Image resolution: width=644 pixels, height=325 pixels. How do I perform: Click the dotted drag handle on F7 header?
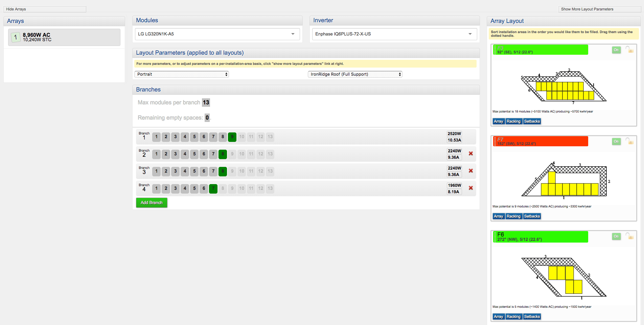pos(495,142)
